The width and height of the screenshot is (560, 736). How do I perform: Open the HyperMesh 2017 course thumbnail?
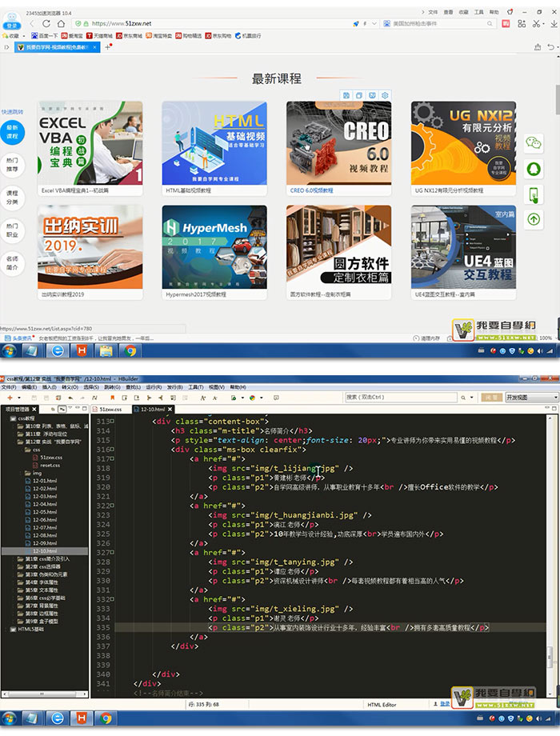pos(214,247)
